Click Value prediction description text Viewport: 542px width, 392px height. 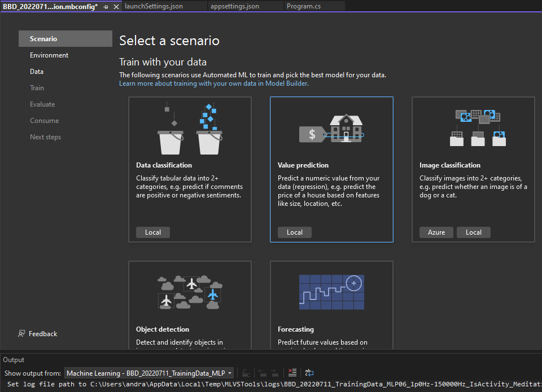coord(329,191)
